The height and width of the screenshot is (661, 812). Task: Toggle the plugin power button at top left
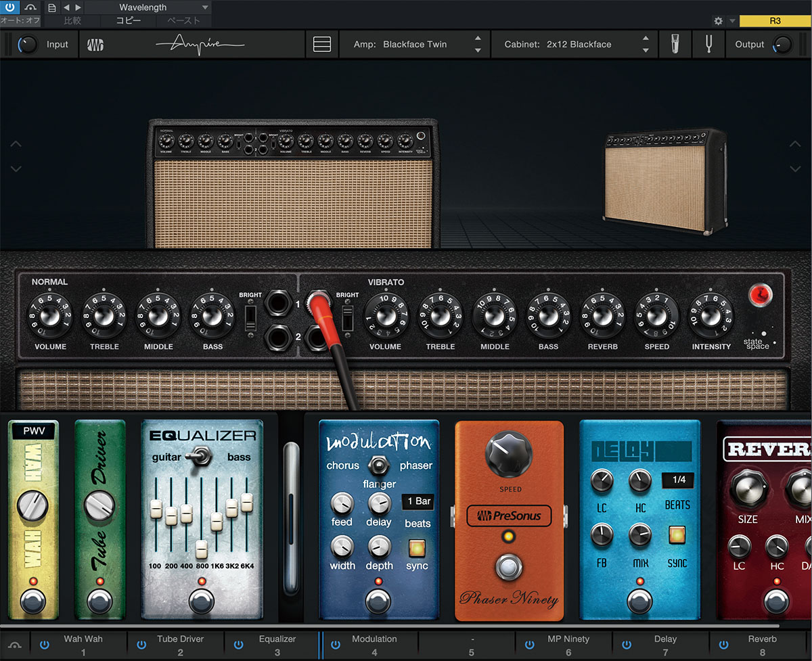(10, 7)
